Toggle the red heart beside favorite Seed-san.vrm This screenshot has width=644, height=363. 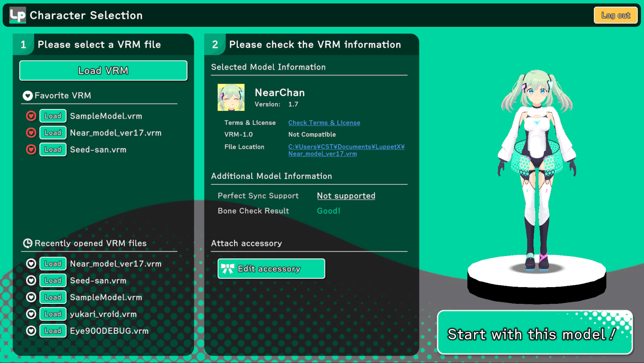31,149
